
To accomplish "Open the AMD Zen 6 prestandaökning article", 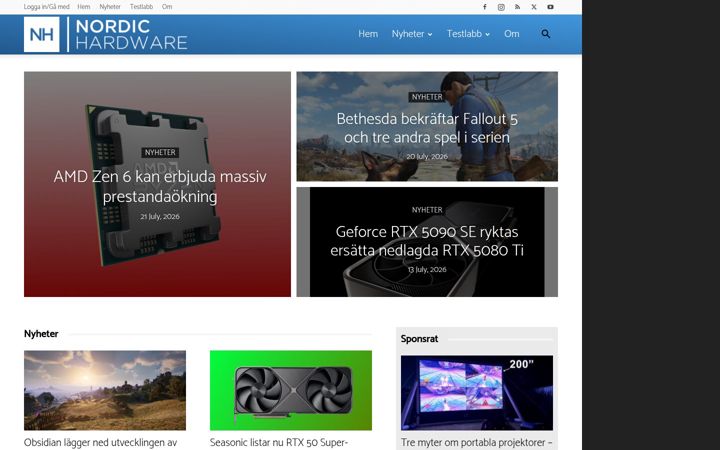I will coord(160,186).
